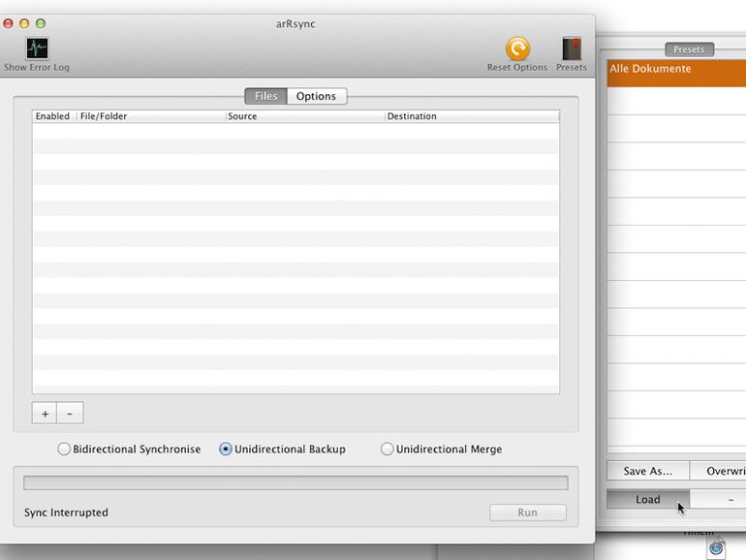Select Bidirectional Synchronise mode
The height and width of the screenshot is (560, 746).
64,449
